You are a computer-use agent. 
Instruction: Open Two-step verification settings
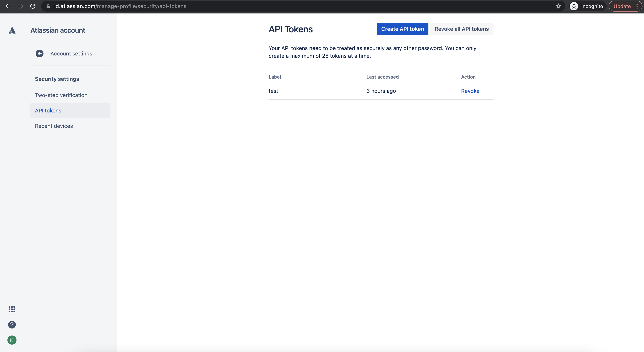(x=70, y=95)
